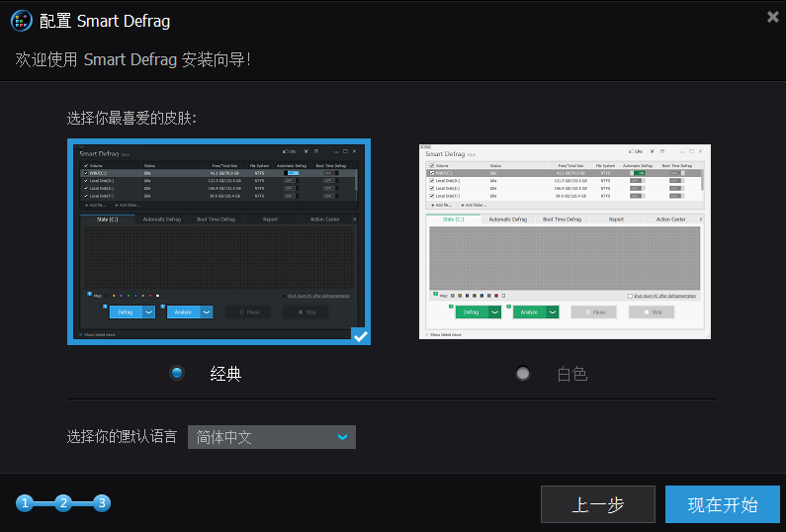Click the 经典 skin label text

click(x=225, y=374)
